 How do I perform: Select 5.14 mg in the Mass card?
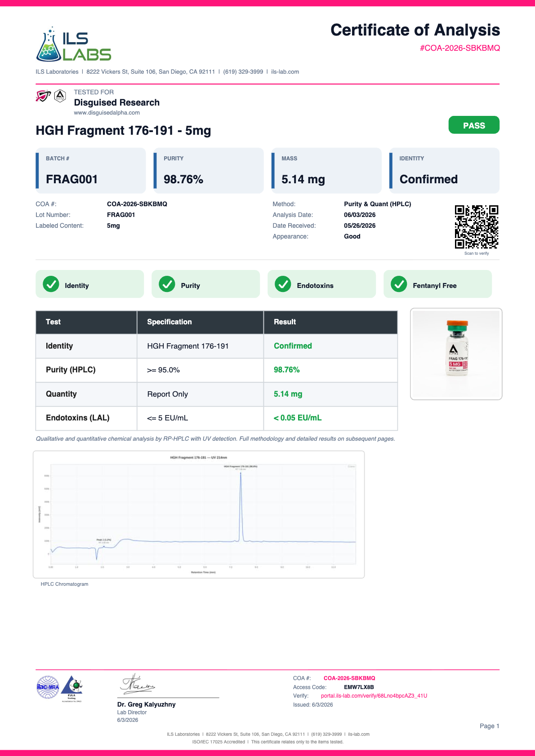pos(303,179)
